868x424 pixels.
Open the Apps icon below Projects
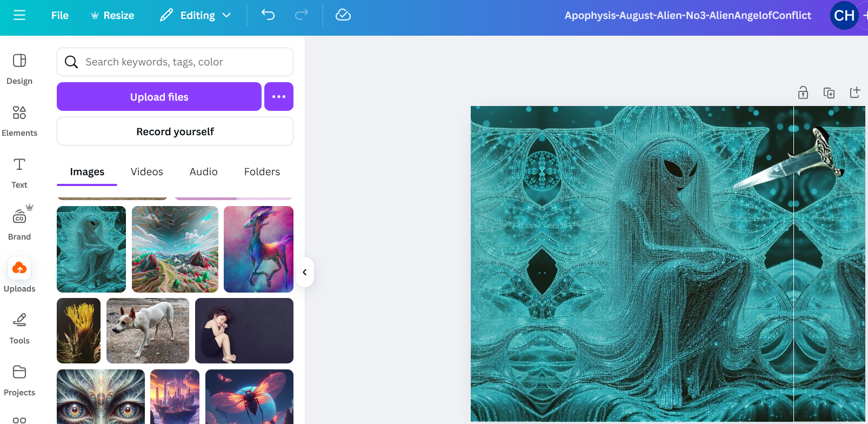[x=19, y=420]
